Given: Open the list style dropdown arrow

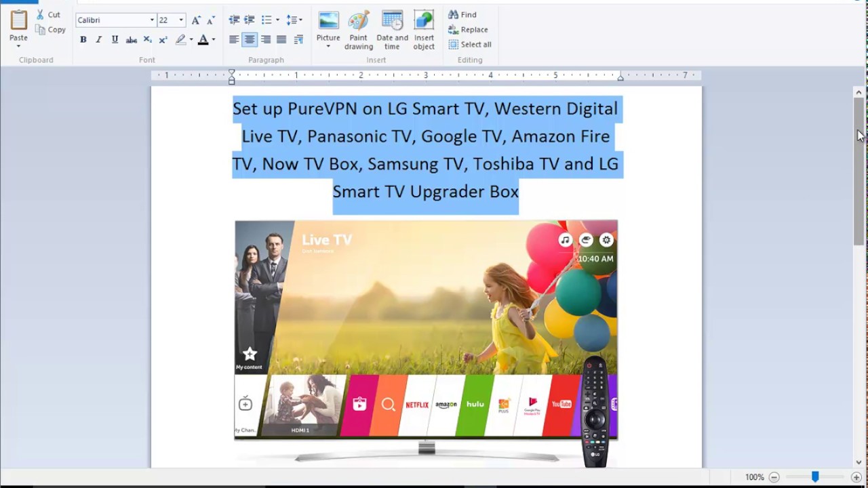Looking at the screenshot, I should [278, 20].
